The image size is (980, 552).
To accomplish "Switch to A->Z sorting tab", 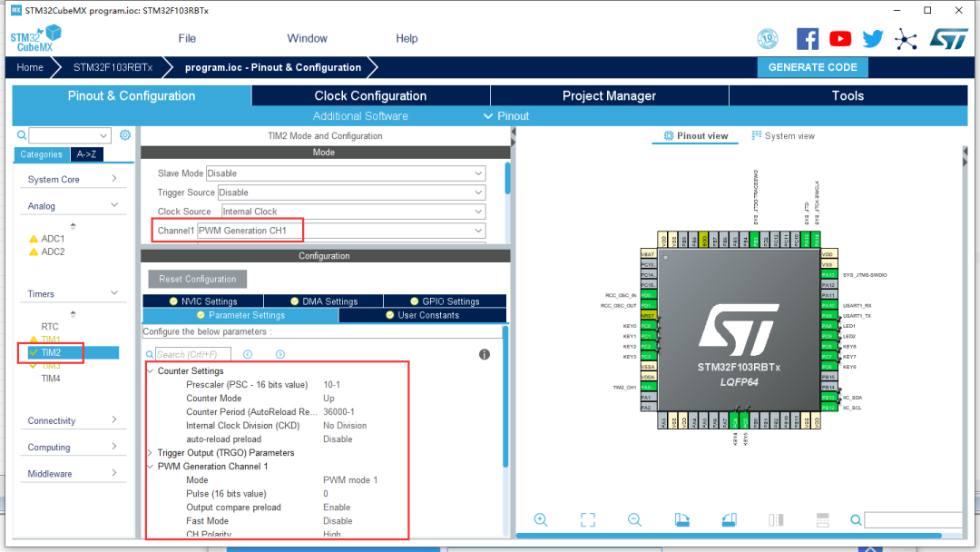I will coord(86,154).
